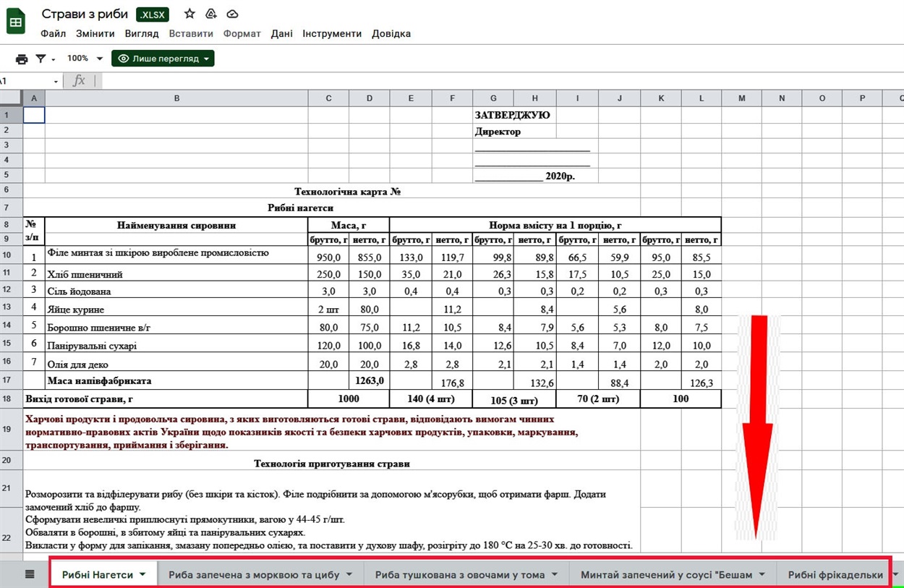
Task: Click the "Маса напівфабриката" cell
Action: click(x=176, y=380)
